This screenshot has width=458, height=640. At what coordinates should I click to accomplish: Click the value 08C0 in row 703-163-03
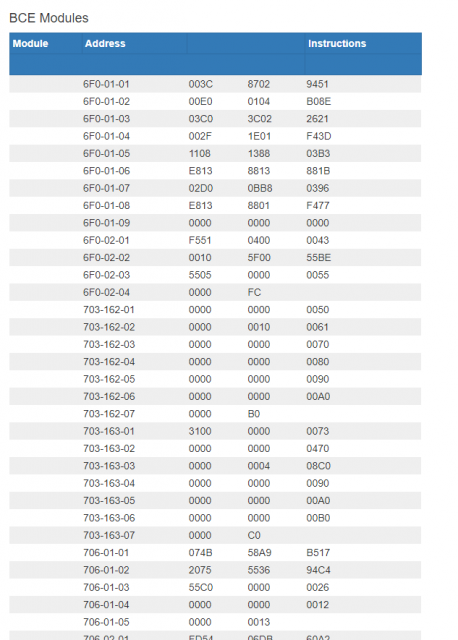tap(318, 466)
